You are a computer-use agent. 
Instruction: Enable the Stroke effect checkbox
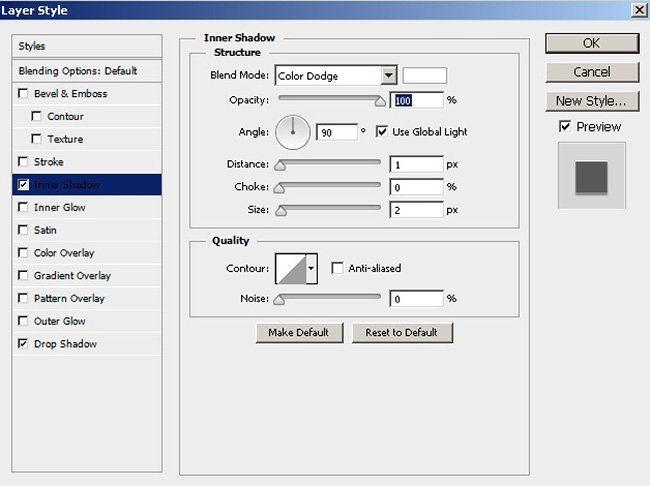pyautogui.click(x=23, y=162)
